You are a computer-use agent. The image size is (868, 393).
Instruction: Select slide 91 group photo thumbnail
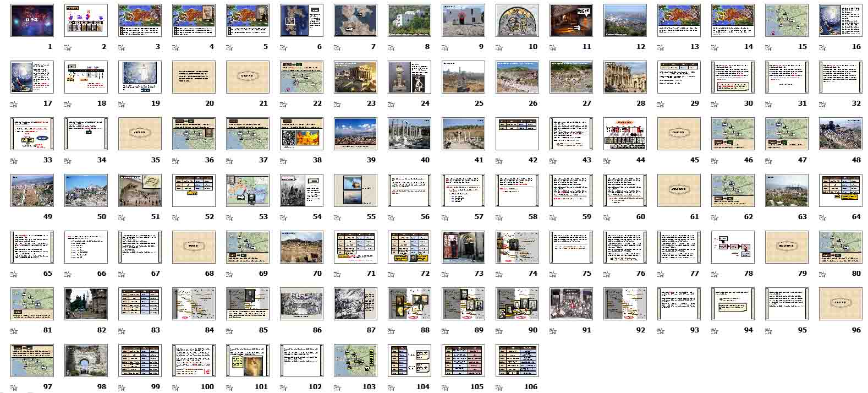(571, 304)
